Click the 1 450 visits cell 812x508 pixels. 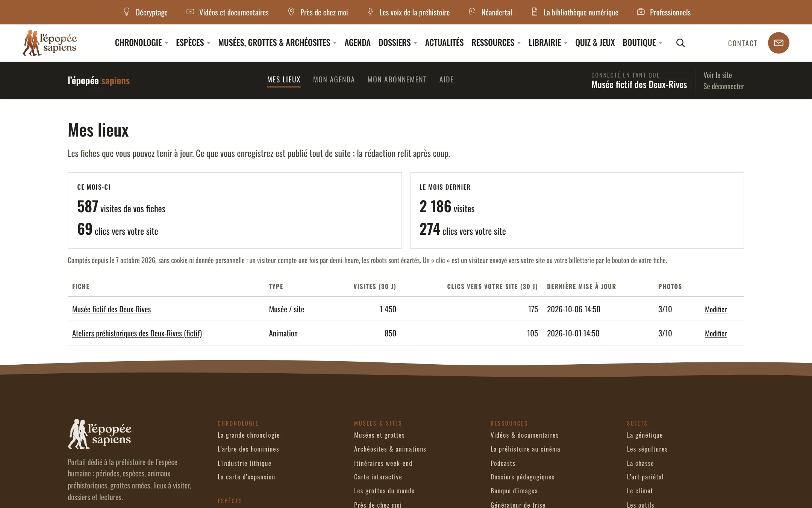point(388,309)
